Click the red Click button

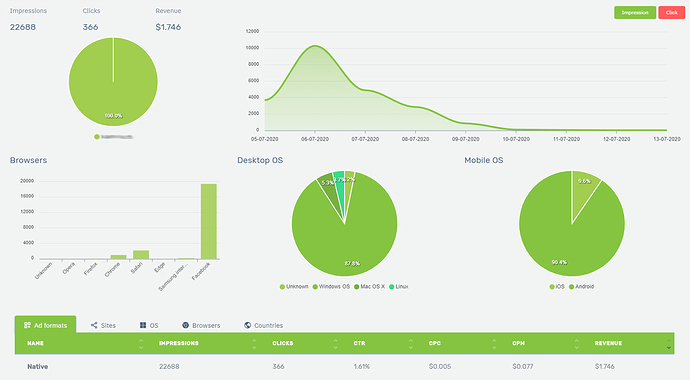[x=672, y=12]
